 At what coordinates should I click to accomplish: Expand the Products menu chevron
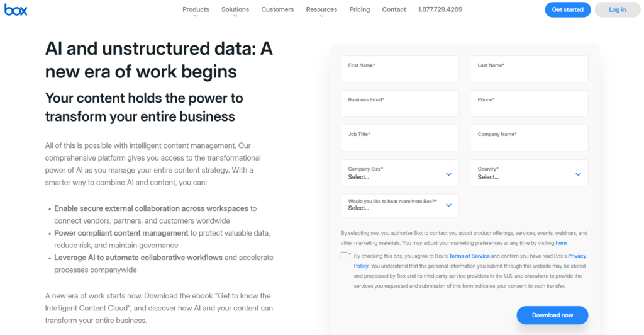(x=196, y=16)
